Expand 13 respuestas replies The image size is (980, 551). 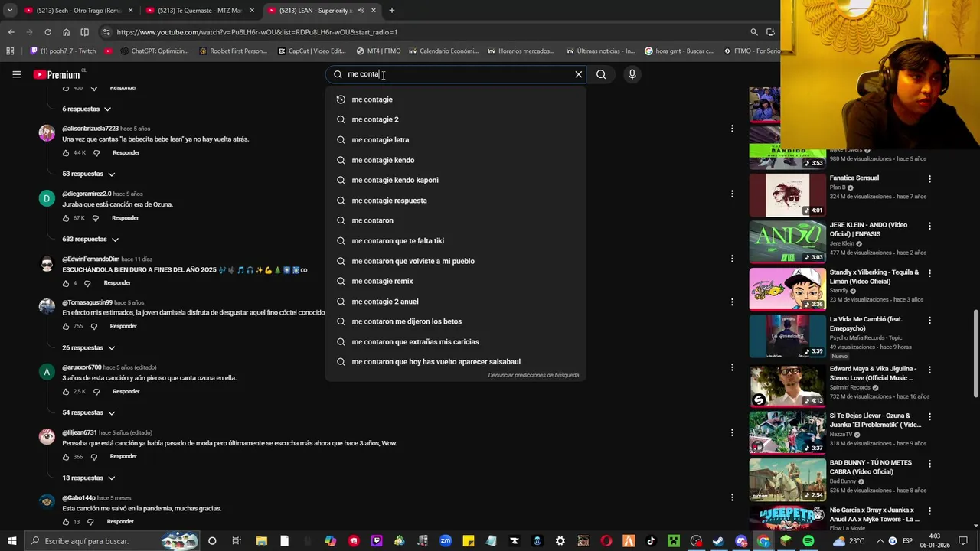[89, 478]
